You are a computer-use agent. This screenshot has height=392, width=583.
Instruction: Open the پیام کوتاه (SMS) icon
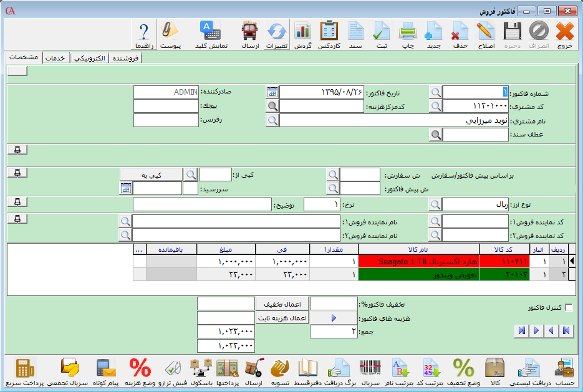pyautogui.click(x=105, y=372)
